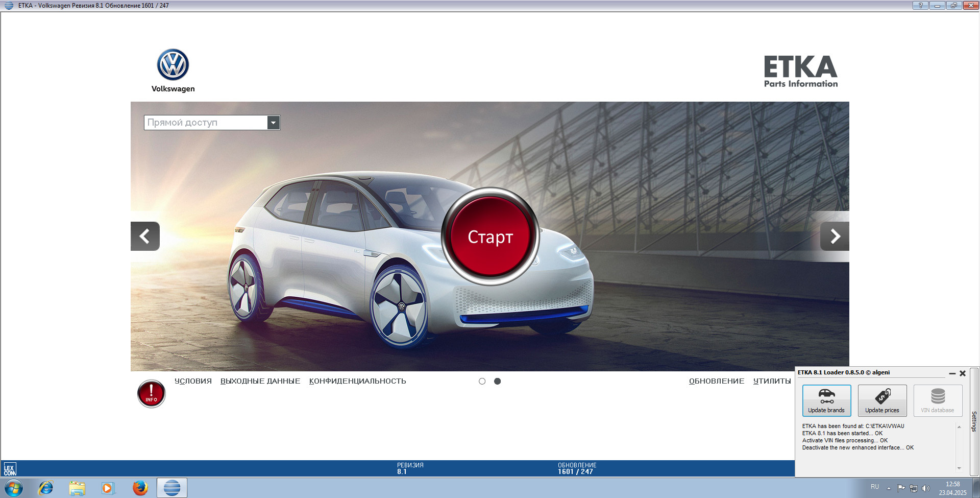Open the УТИЛИТЫ menu
The image size is (980, 498).
(x=772, y=381)
